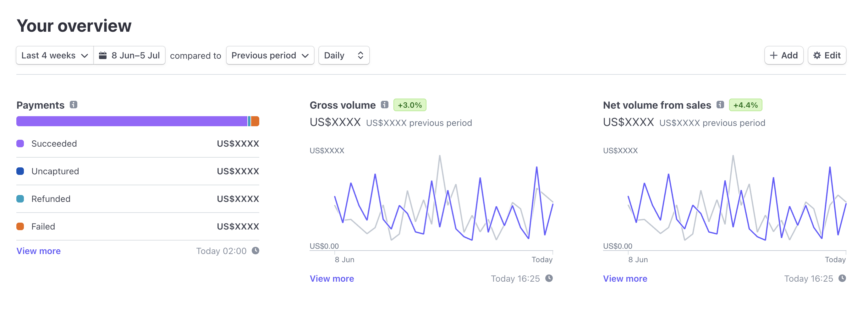The image size is (868, 314).
Task: Click the Gross volume info icon
Action: (384, 105)
